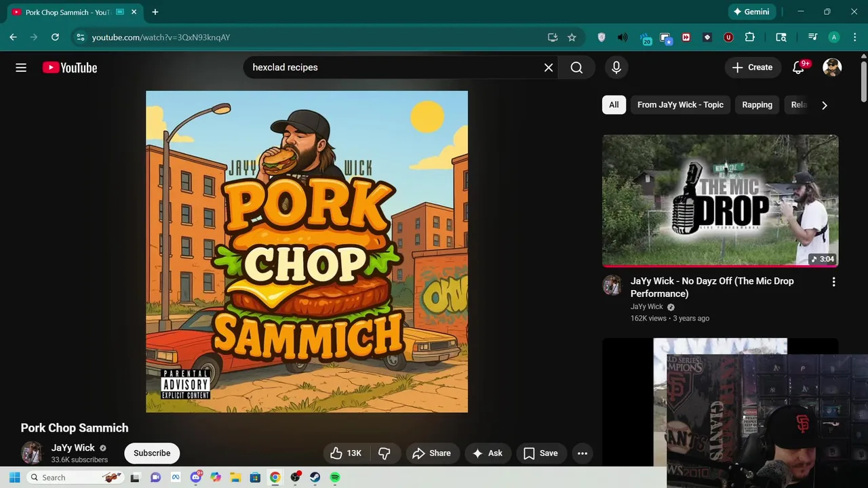Open YouTube notifications bell
Image resolution: width=868 pixels, height=488 pixels.
(x=799, y=67)
